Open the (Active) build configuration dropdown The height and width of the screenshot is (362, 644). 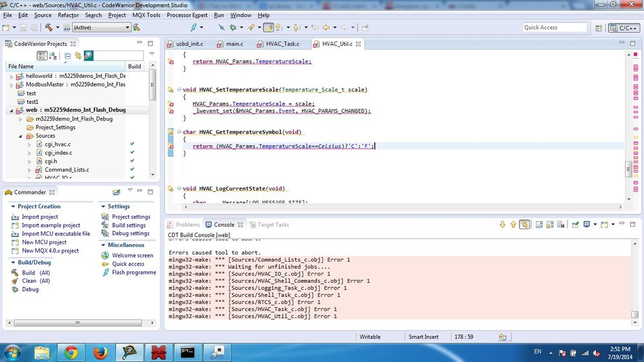coord(128,28)
